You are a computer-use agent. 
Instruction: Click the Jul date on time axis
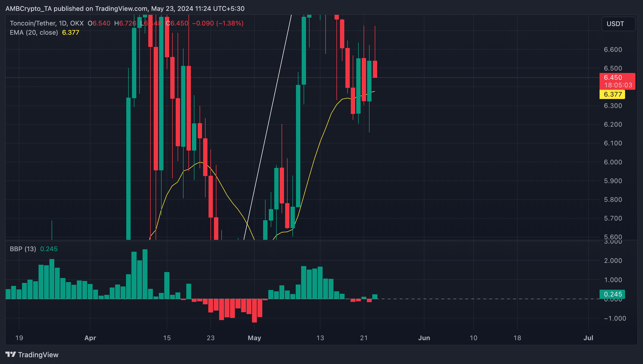(588, 338)
